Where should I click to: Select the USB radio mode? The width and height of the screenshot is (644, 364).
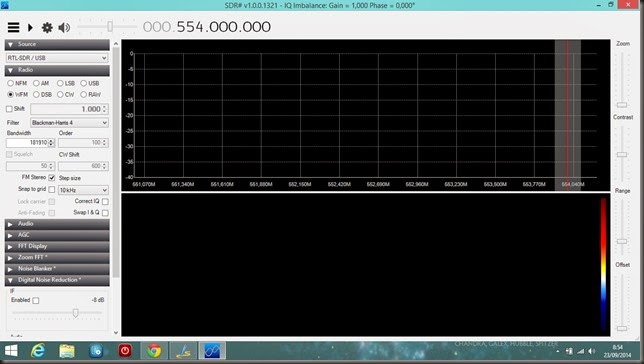tap(90, 83)
